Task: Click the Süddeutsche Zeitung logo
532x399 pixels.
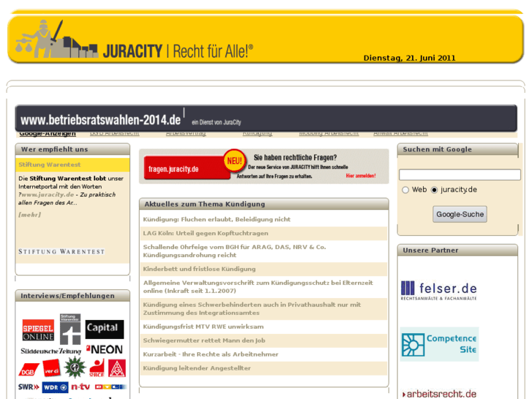Action: 51,351
